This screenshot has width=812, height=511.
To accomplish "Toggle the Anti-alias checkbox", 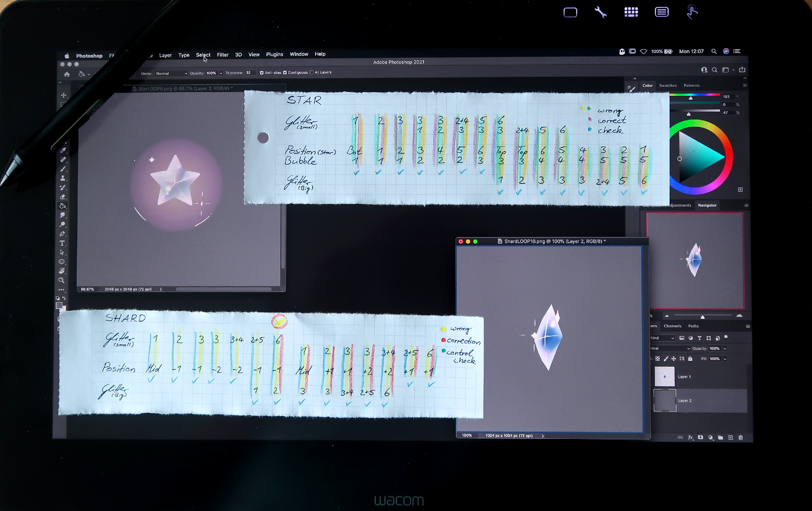I will (x=261, y=73).
